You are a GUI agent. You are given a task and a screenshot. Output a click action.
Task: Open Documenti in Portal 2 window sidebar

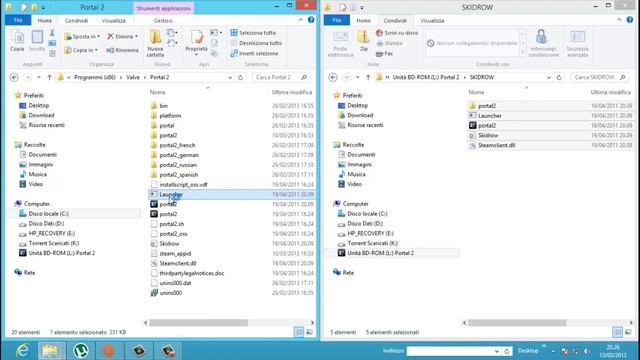42,155
